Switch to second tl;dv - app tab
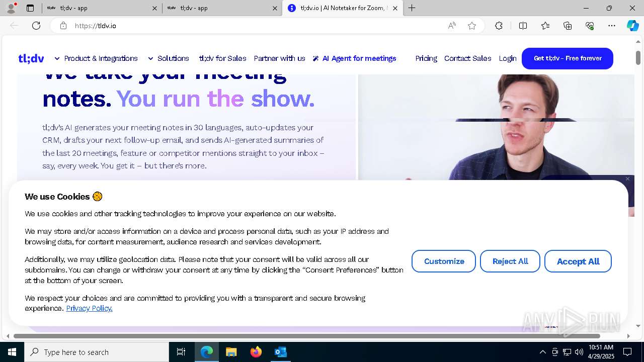The height and width of the screenshot is (362, 644). click(221, 8)
